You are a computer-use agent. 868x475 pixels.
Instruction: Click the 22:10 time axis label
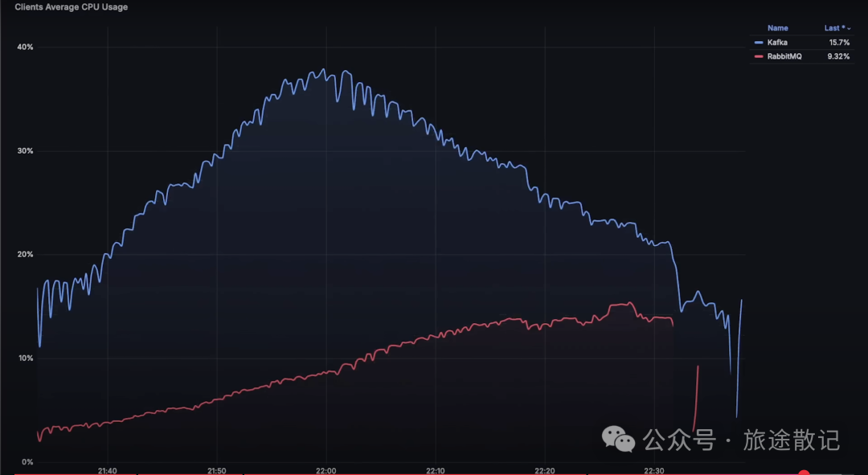click(436, 470)
